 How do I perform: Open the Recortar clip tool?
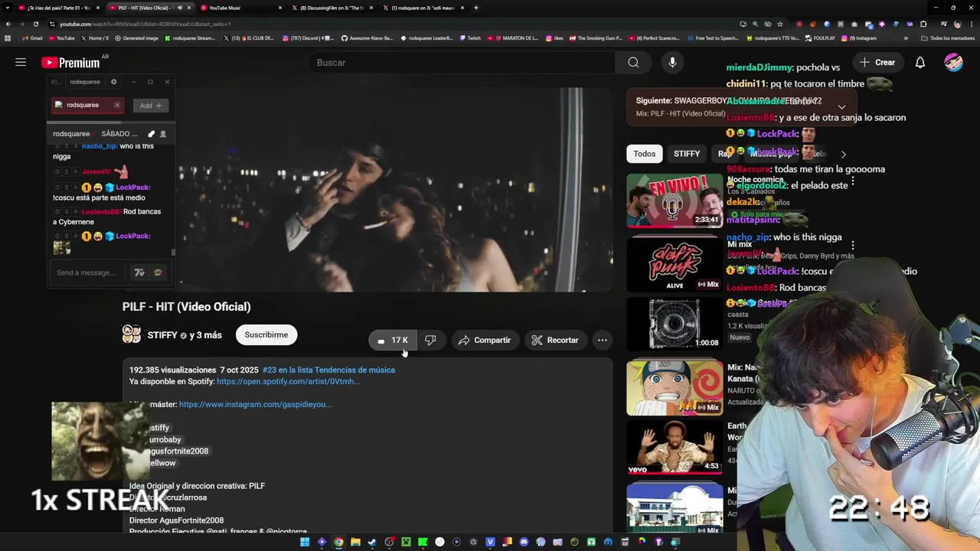pyautogui.click(x=555, y=340)
